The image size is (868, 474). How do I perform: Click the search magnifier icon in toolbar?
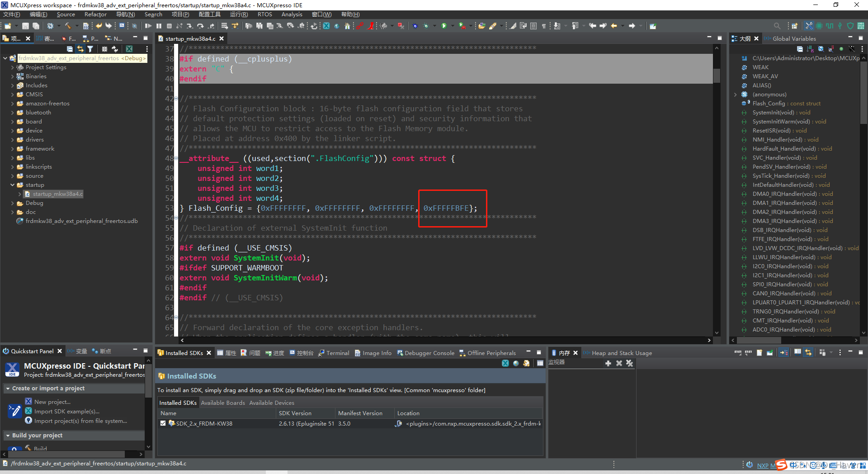(777, 26)
